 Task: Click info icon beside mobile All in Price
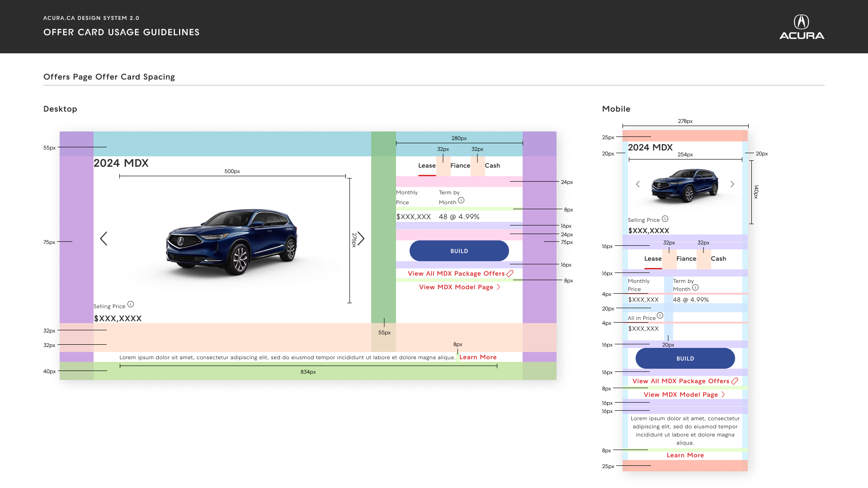pos(660,316)
